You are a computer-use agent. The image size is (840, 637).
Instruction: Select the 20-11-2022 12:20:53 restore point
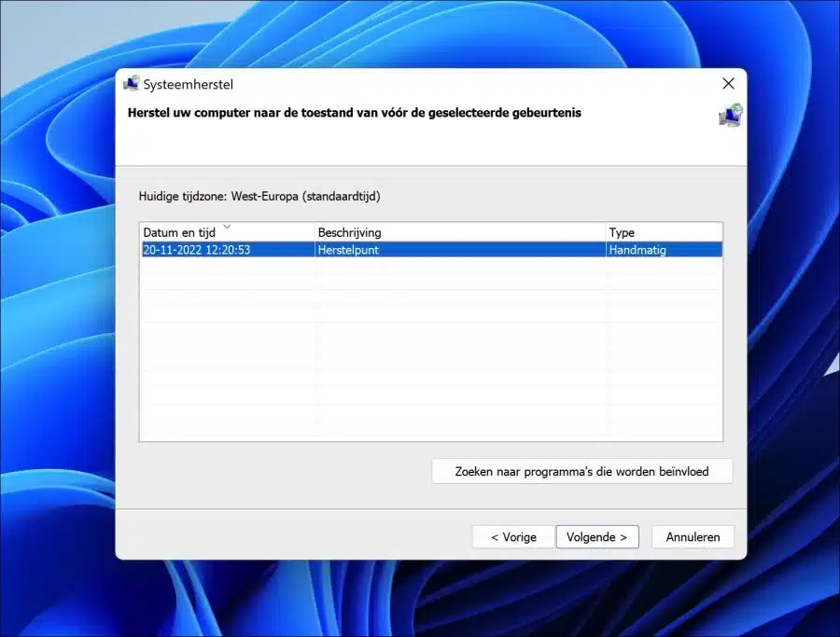pyautogui.click(x=431, y=250)
